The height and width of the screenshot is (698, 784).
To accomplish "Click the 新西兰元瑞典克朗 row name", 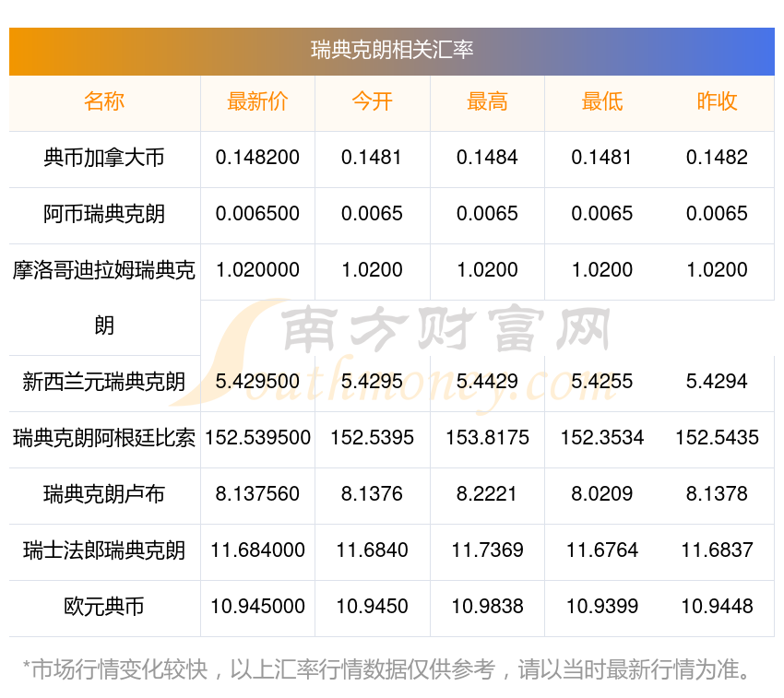I will [x=104, y=382].
